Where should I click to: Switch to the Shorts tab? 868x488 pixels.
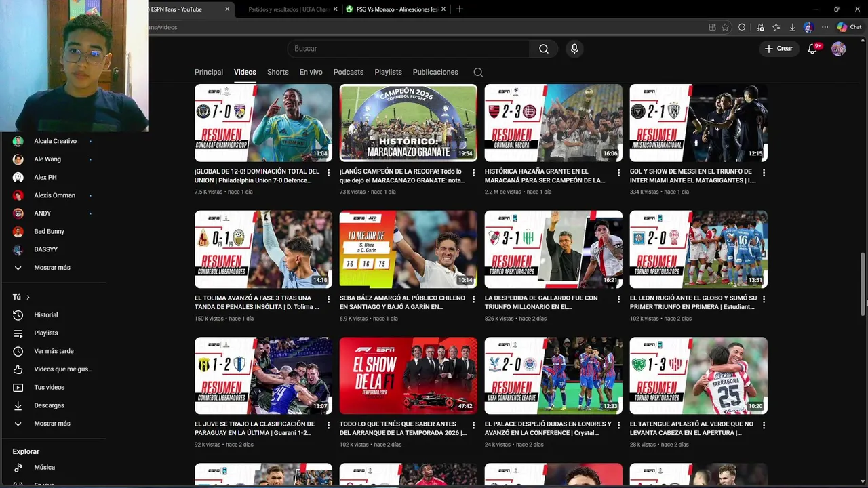[x=278, y=72]
